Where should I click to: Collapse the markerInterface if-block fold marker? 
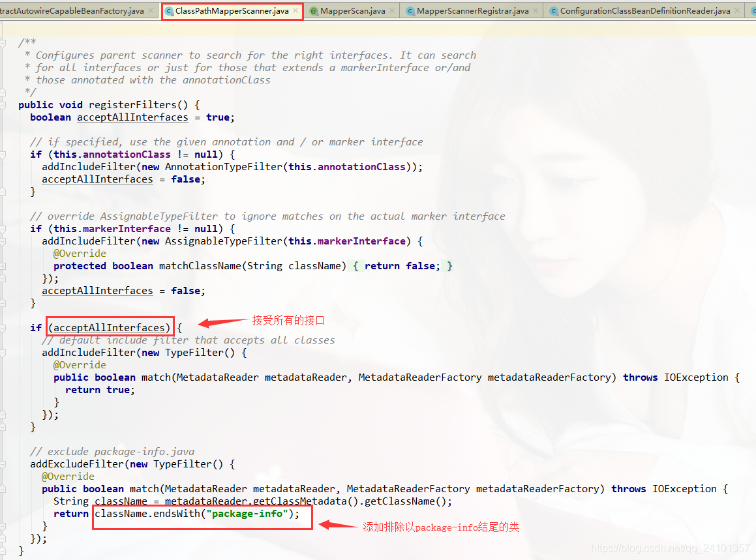pyautogui.click(x=3, y=228)
